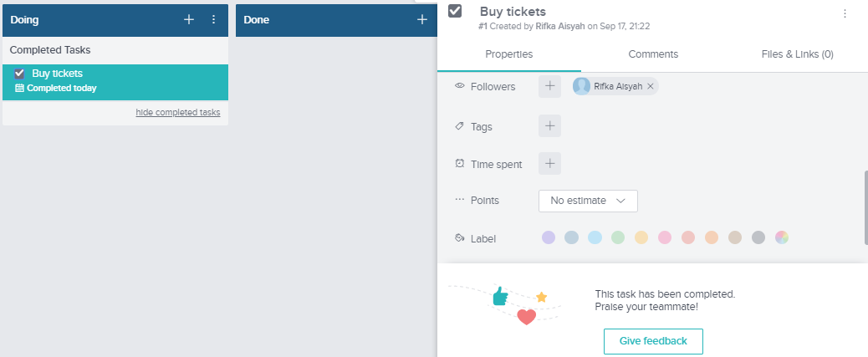Add a follower with the plus button
Viewport: 868px width, 357px height.
[549, 86]
